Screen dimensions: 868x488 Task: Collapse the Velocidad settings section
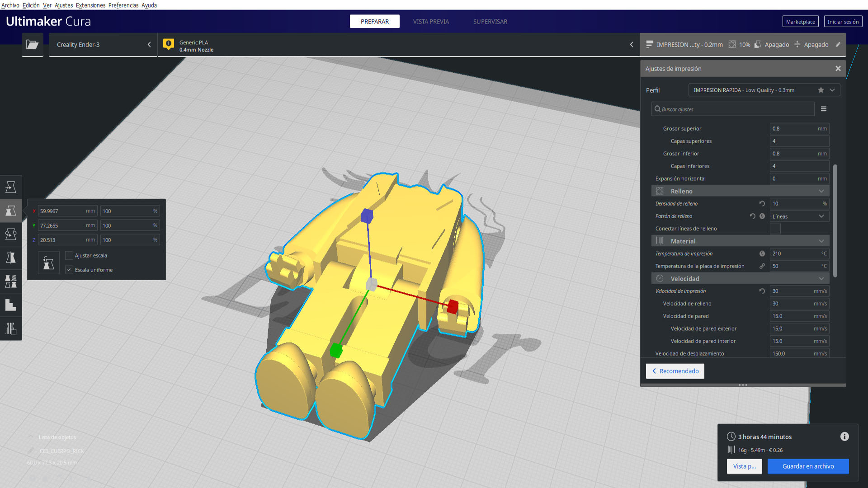click(x=821, y=279)
